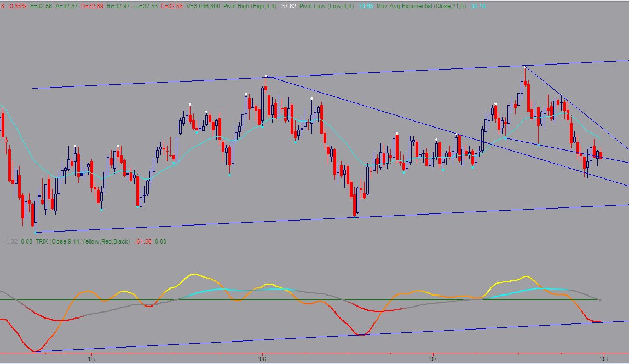Click the O=32.89 open price readout
Image resolution: width=629 pixels, height=364 pixels.
[x=93, y=7]
